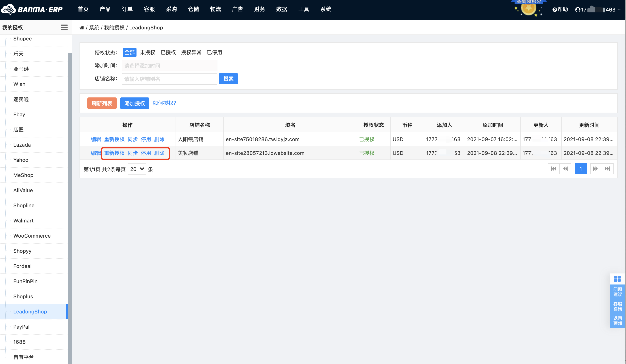Viewport: 626px width, 364px height.
Task: Select the 未授权 status filter
Action: pyautogui.click(x=148, y=52)
